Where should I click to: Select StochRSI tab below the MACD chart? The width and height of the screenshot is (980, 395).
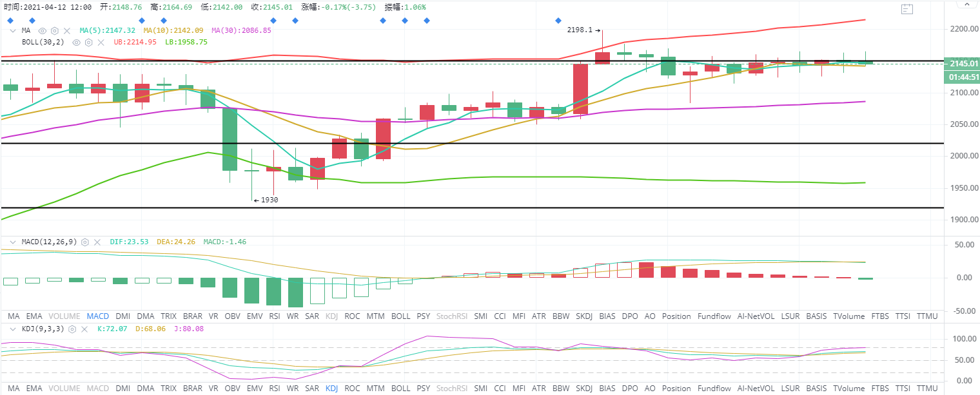point(451,316)
